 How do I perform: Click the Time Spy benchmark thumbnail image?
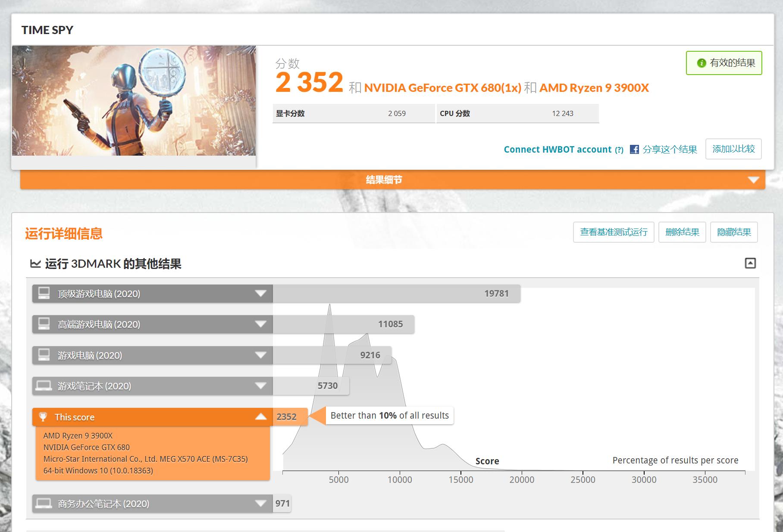(134, 100)
